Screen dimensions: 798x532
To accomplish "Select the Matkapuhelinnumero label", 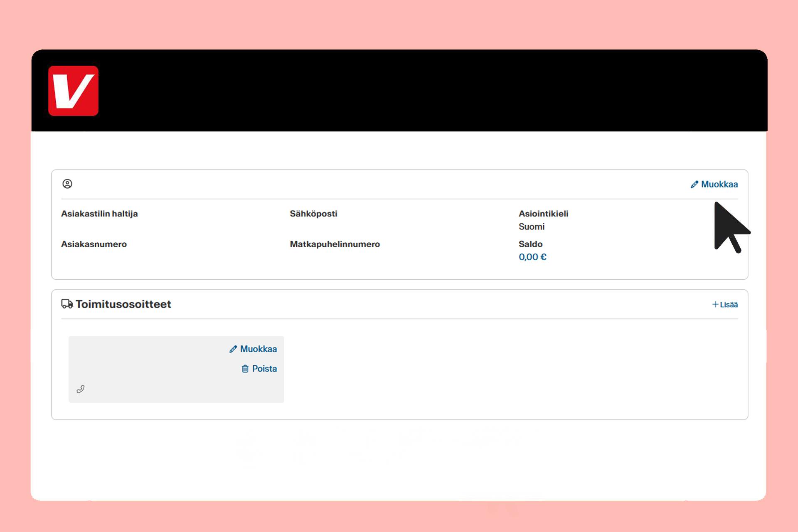I will point(335,244).
